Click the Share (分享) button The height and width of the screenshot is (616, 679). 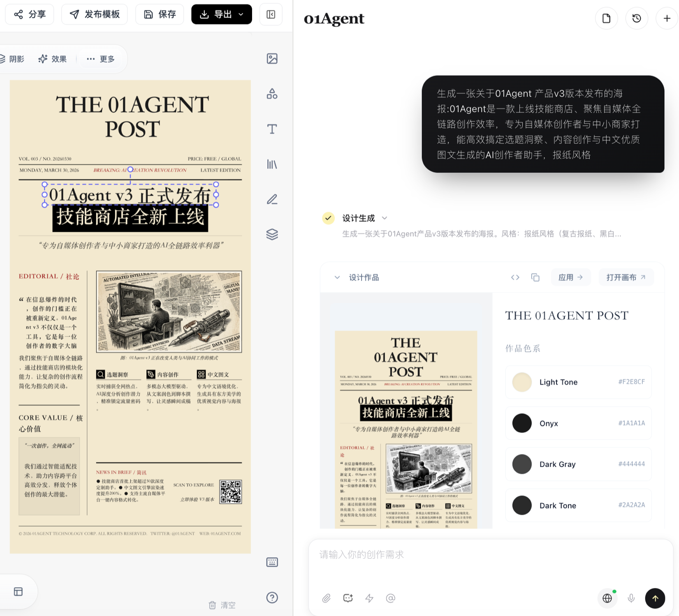[x=30, y=14]
